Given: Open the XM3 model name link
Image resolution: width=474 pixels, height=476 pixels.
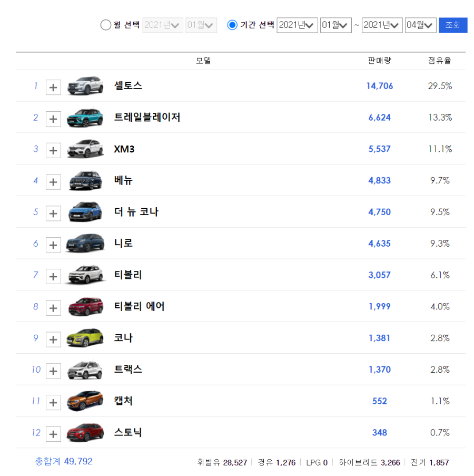Looking at the screenshot, I should coord(124,149).
